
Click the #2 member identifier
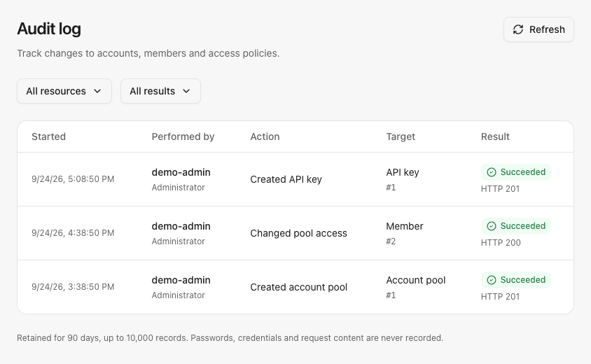click(391, 241)
